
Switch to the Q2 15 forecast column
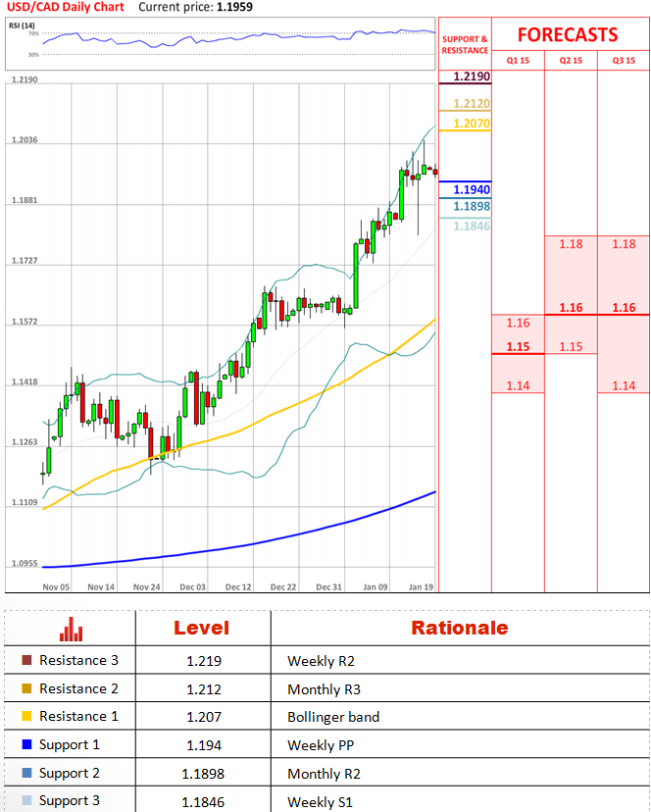571,61
